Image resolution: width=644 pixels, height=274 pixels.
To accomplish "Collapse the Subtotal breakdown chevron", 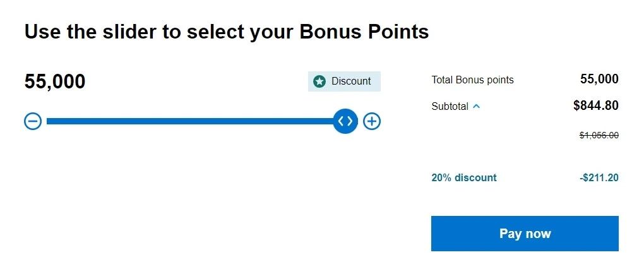I will pyautogui.click(x=477, y=107).
